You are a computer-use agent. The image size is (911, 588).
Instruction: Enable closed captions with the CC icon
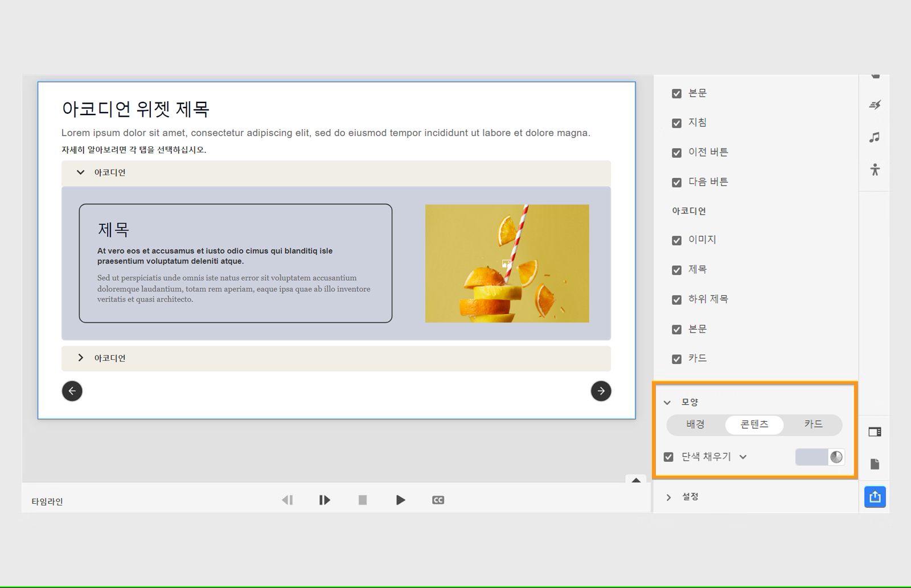click(438, 500)
